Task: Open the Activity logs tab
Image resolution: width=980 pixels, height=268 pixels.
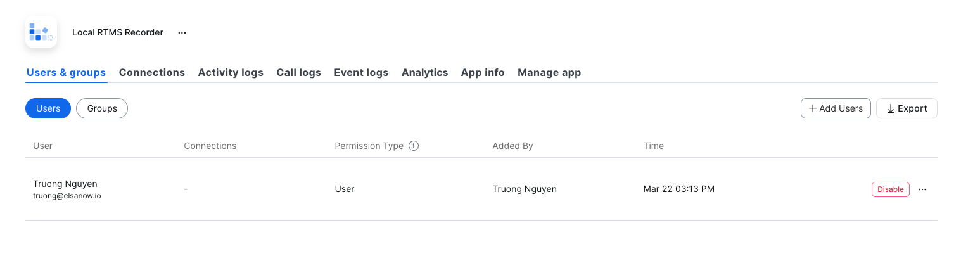Action: (231, 72)
